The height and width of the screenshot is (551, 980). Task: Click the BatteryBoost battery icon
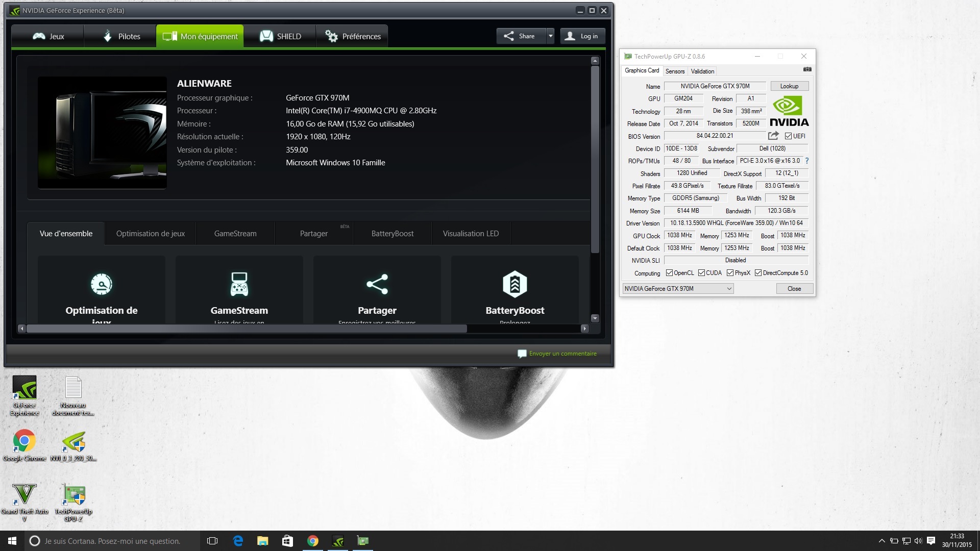515,284
